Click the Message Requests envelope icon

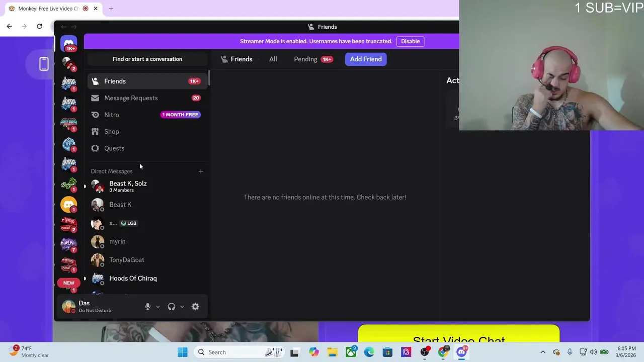(95, 98)
